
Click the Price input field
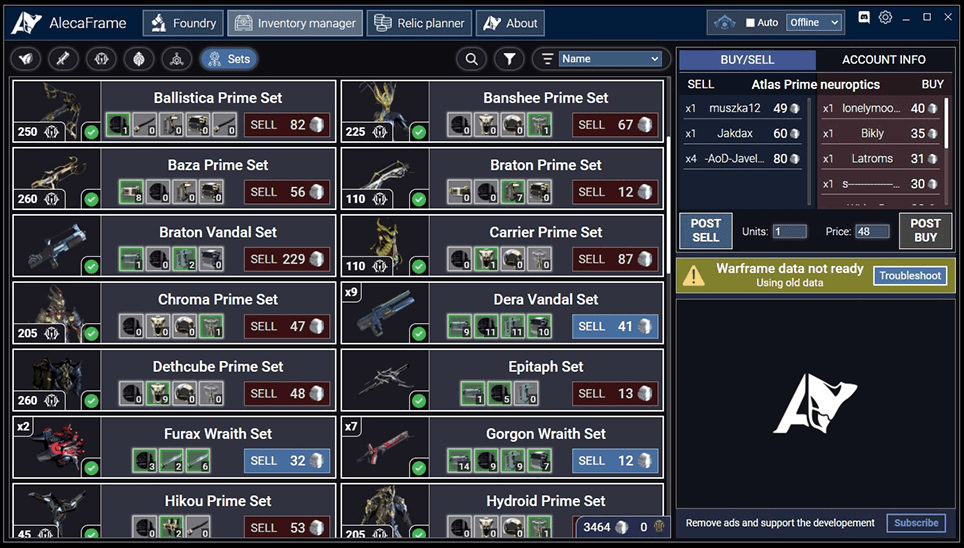coord(872,231)
